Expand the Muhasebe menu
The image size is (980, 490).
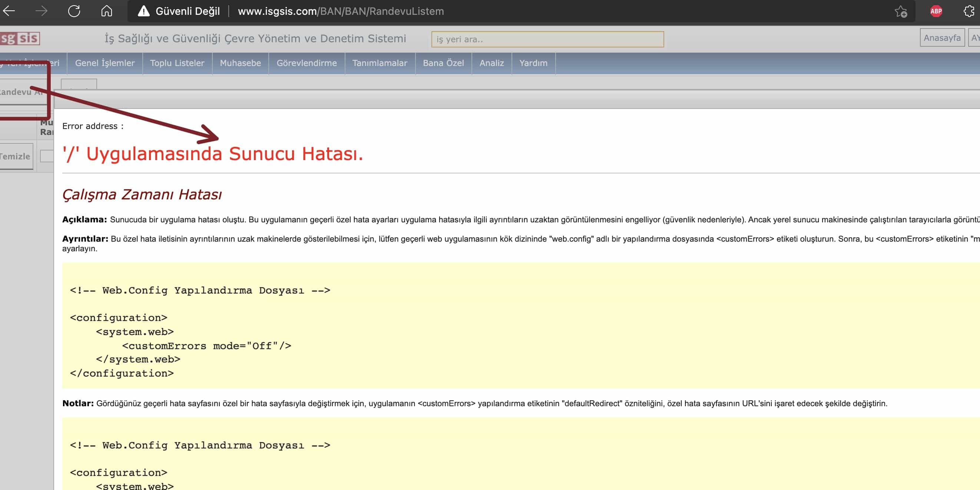(x=240, y=63)
